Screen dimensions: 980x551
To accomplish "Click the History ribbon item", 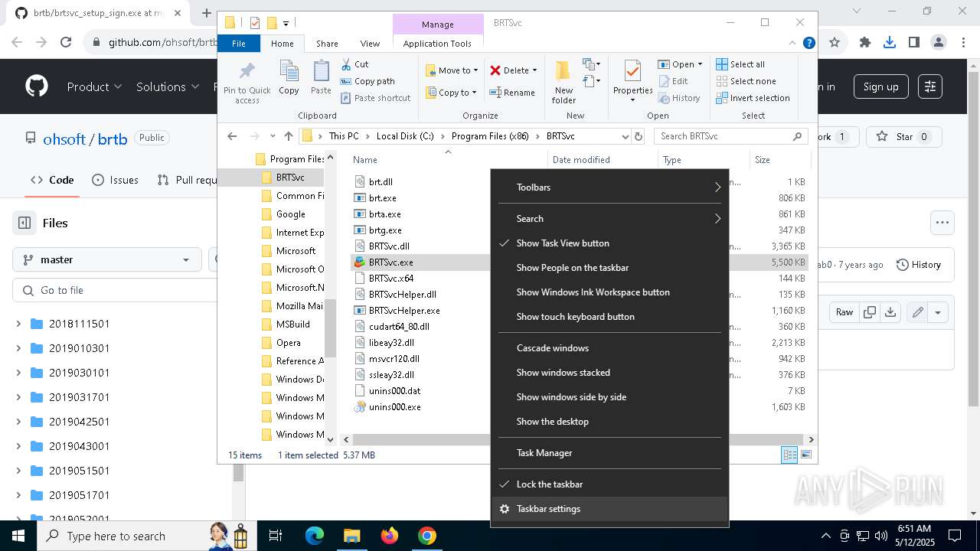I will point(679,98).
